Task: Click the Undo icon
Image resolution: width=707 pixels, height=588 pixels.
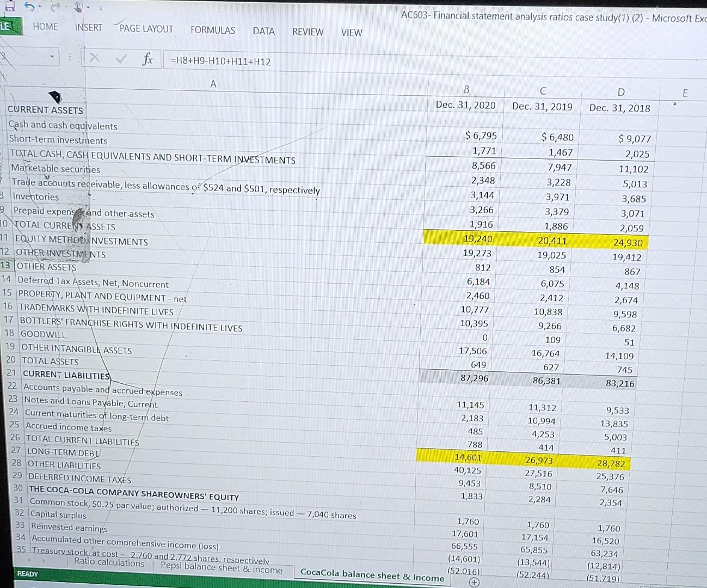Action: [30, 5]
